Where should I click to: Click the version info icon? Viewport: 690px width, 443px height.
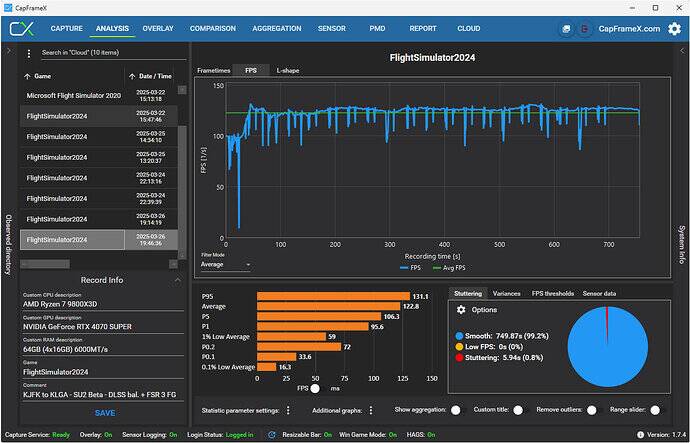pyautogui.click(x=640, y=435)
